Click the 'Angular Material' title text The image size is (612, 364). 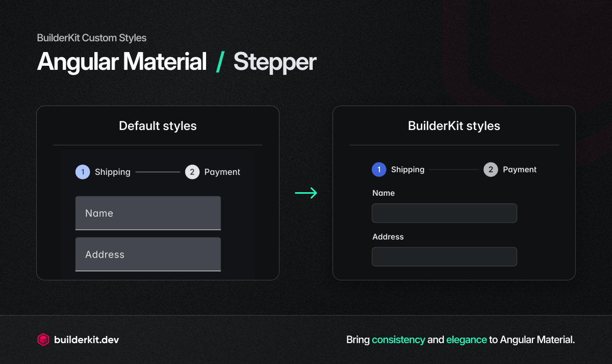tap(122, 62)
